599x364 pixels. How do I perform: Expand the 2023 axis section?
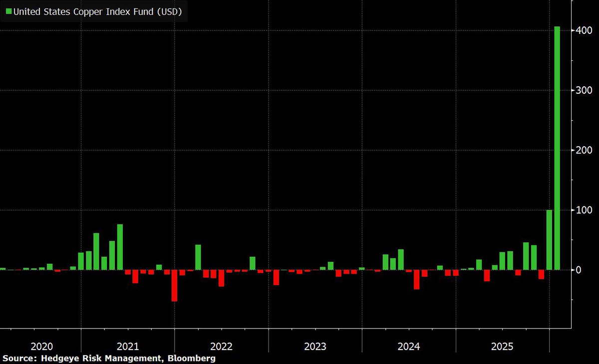click(x=316, y=346)
